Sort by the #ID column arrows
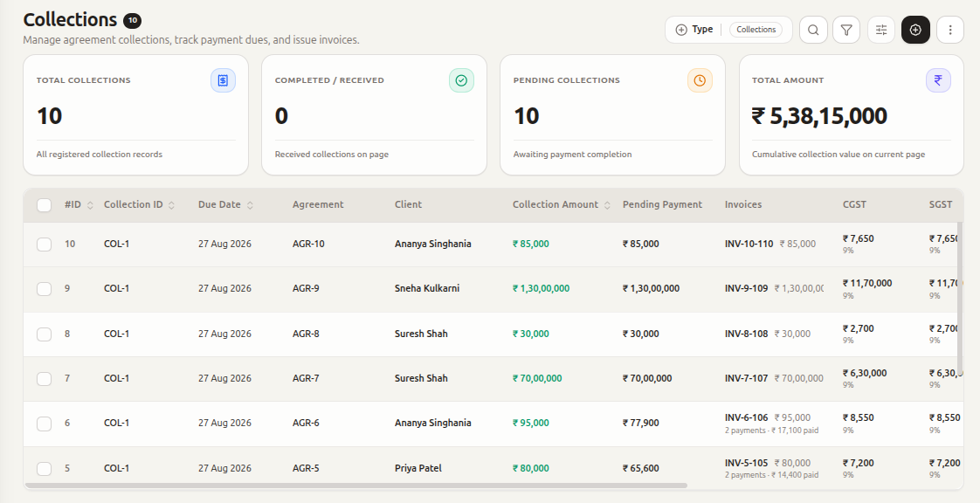 pyautogui.click(x=90, y=205)
